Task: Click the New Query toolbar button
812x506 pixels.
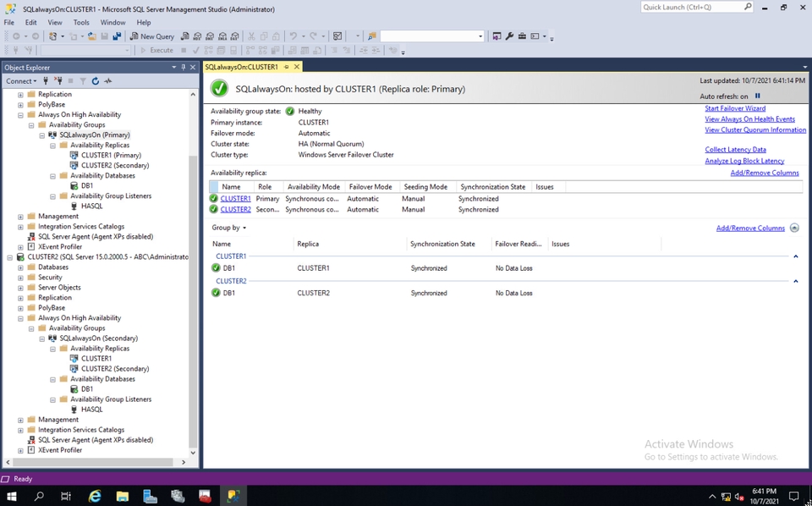Action: click(152, 36)
